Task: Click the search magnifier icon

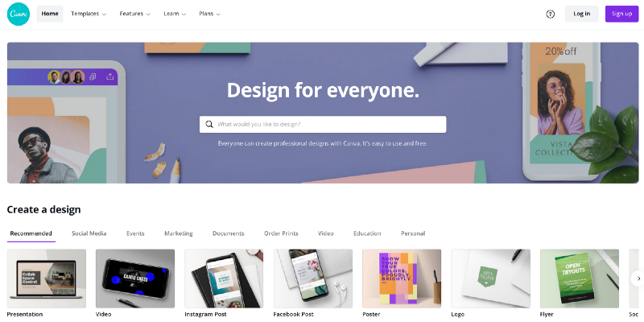Action: pos(209,124)
